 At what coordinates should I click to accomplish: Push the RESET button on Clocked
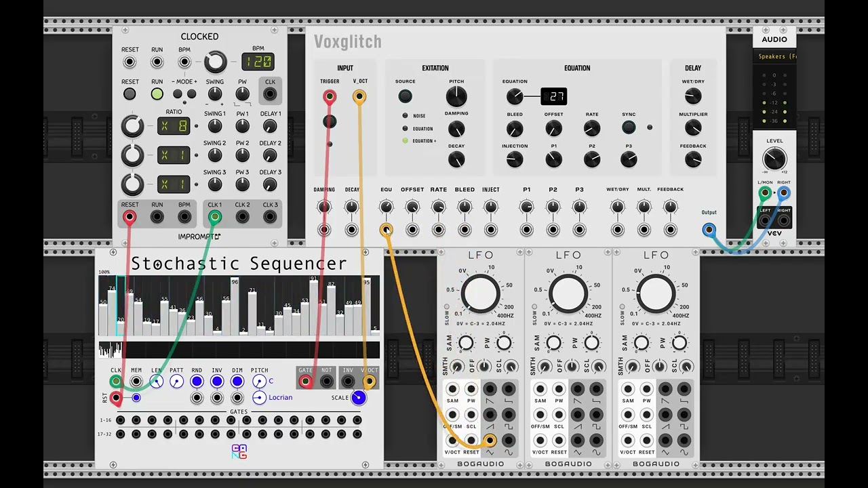[x=130, y=94]
